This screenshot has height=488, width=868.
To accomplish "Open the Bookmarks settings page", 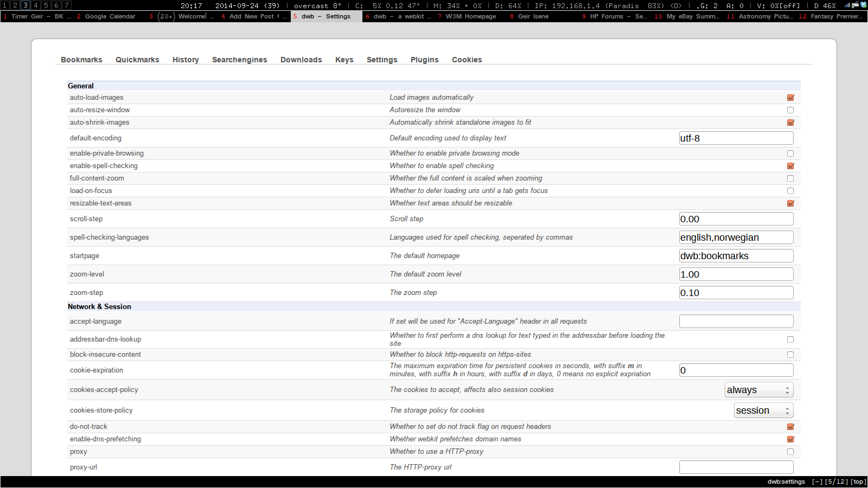I will pos(81,60).
